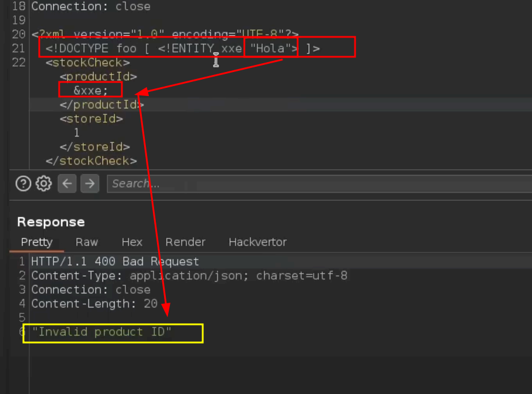Viewport: 532px width, 394px height.
Task: Switch to the Raw response tab
Action: click(87, 242)
